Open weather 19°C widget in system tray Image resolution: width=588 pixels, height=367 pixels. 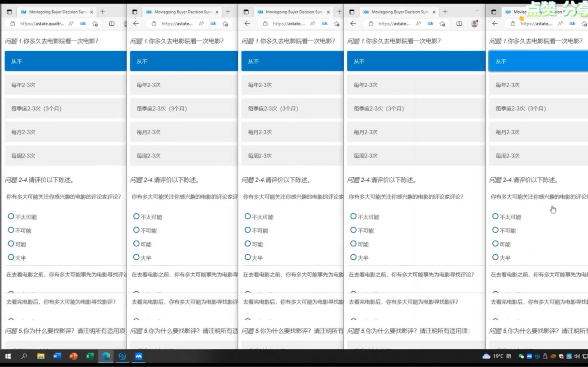(x=496, y=356)
